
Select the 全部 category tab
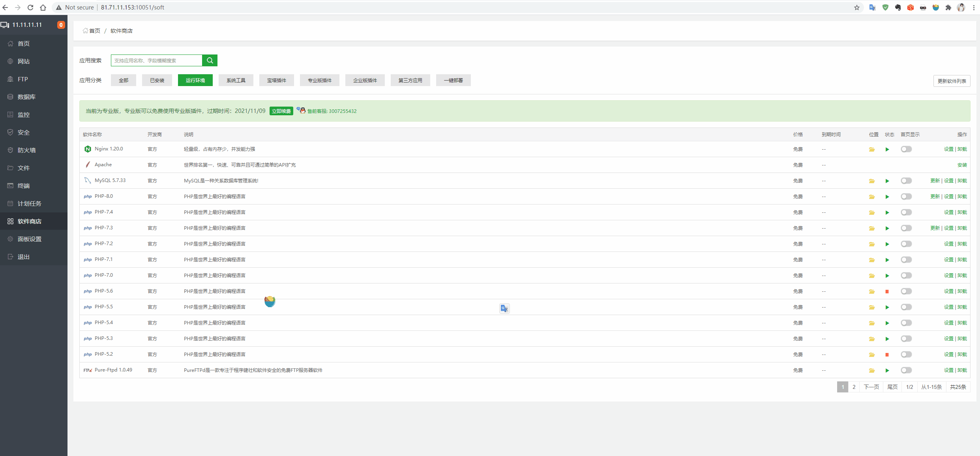coord(124,80)
